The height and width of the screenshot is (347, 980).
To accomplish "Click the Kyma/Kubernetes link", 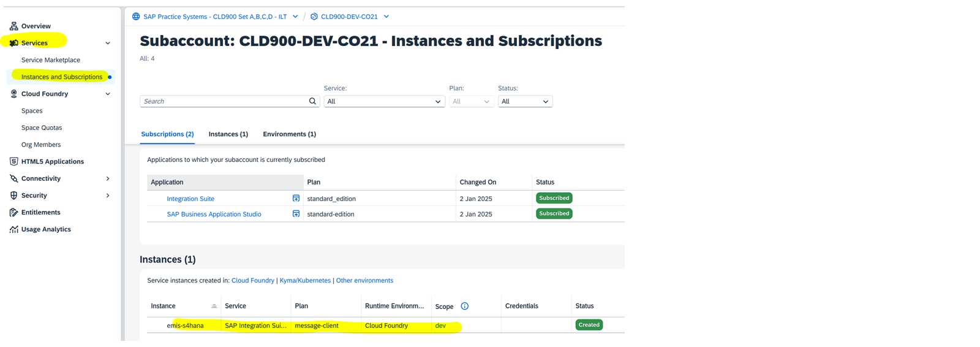I will [305, 280].
